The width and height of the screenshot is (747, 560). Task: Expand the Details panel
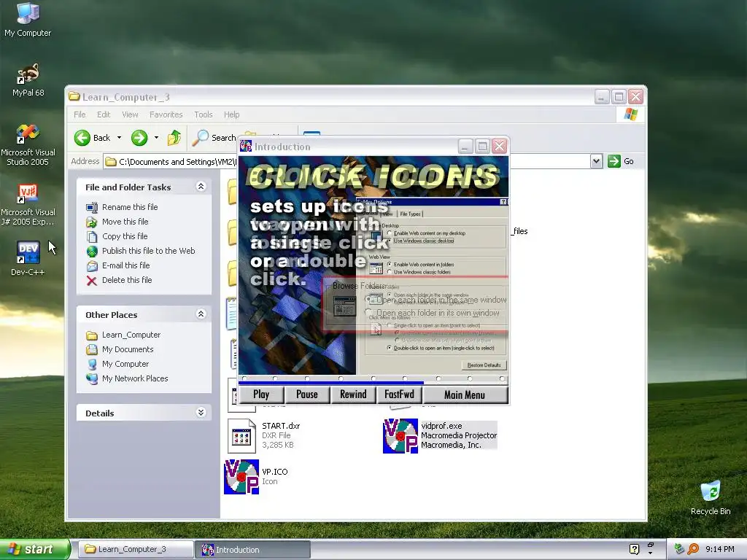(201, 413)
